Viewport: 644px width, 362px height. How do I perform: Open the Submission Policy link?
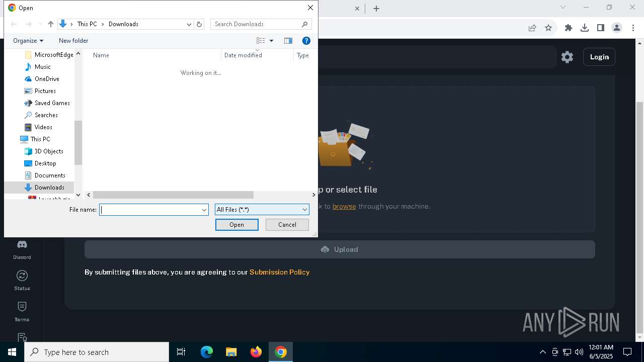tap(280, 272)
